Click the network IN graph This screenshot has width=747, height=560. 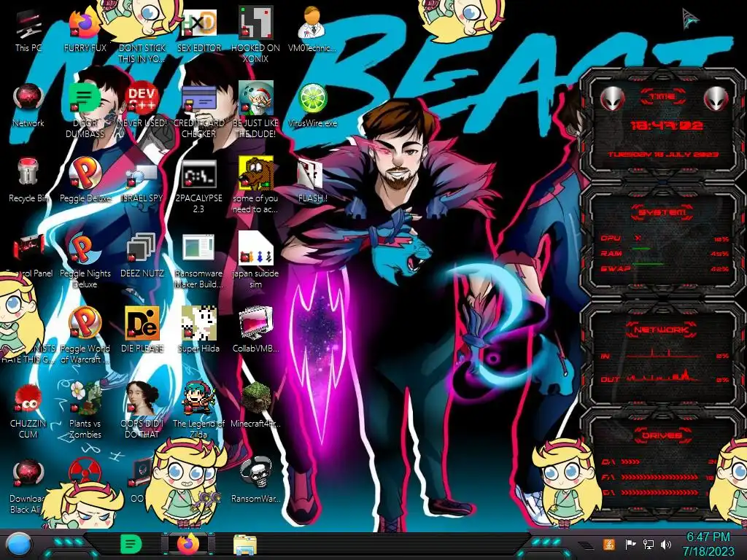coord(664,354)
